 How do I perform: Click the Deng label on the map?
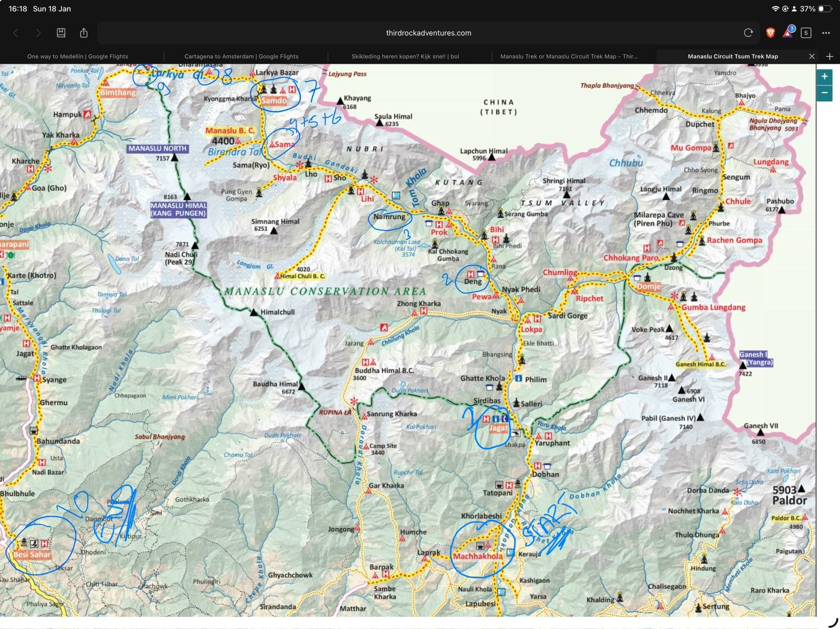[472, 282]
